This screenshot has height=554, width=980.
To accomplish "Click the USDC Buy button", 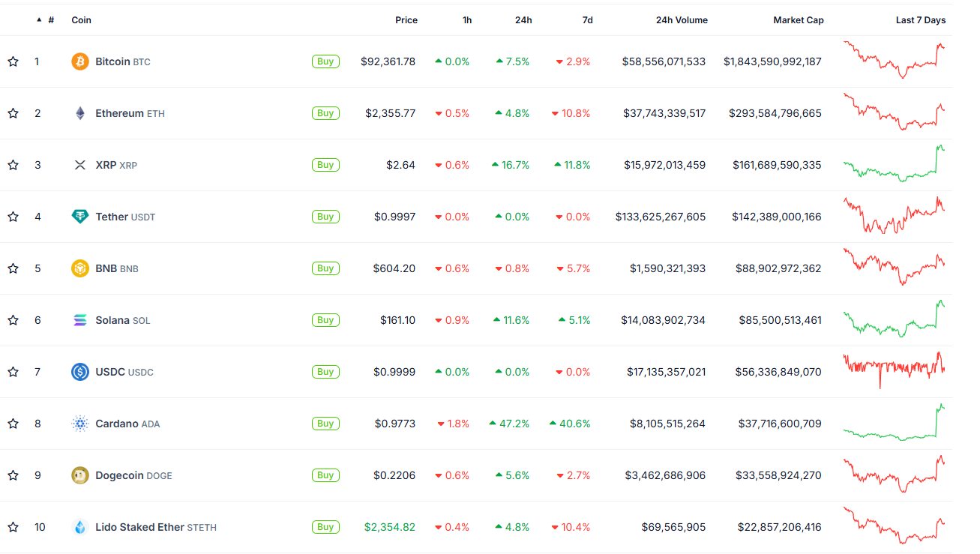I will (325, 372).
